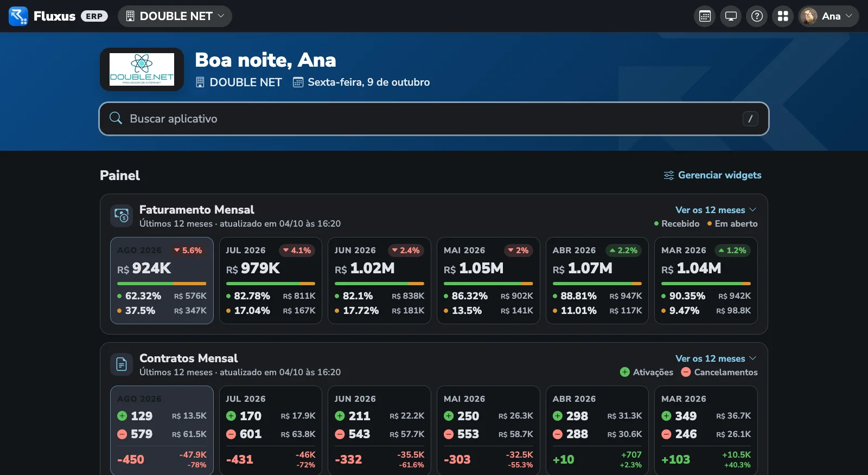Click Gerenciar widgets link

click(x=712, y=175)
